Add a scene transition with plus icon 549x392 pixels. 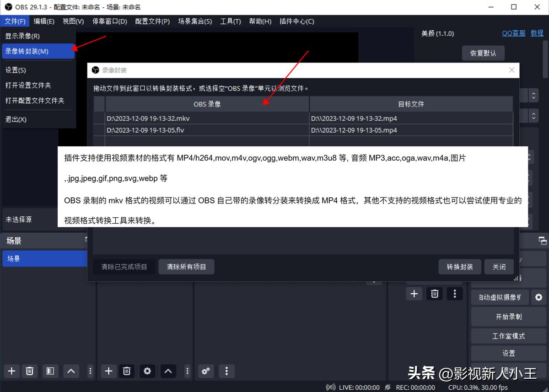[414, 294]
